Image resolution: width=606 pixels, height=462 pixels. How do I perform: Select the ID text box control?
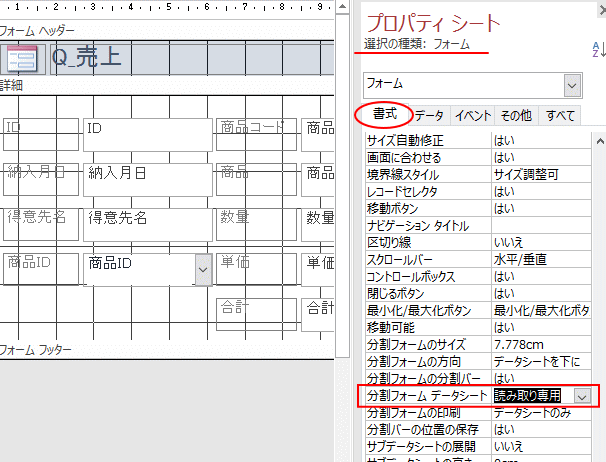pyautogui.click(x=148, y=135)
